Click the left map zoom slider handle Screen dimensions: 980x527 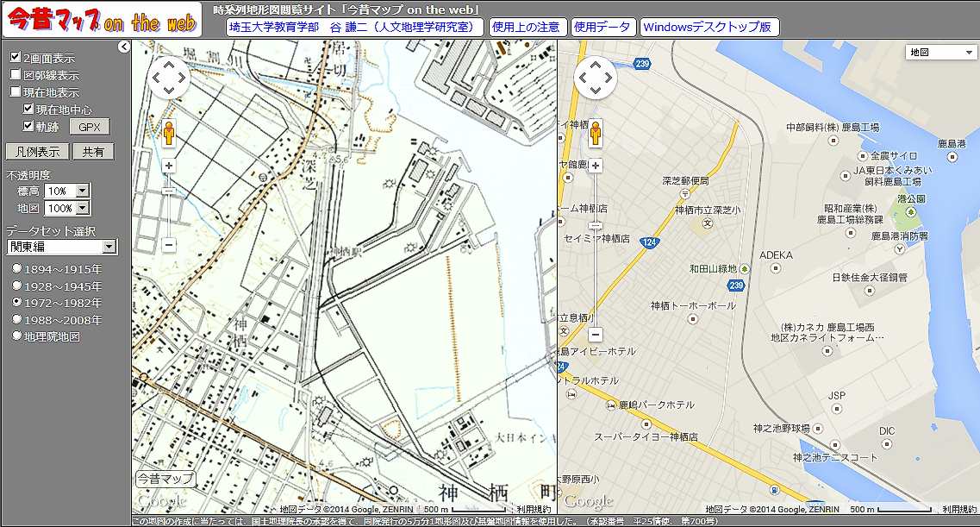pyautogui.click(x=168, y=191)
